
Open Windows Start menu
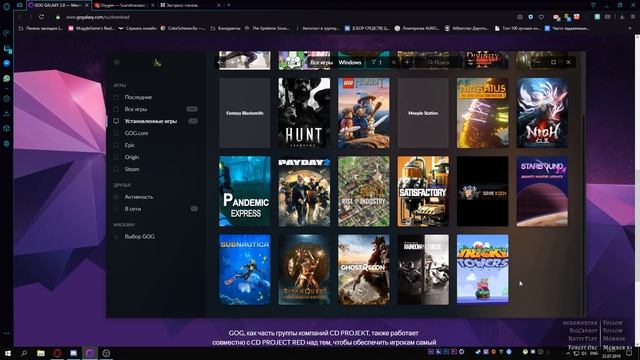coord(8,353)
